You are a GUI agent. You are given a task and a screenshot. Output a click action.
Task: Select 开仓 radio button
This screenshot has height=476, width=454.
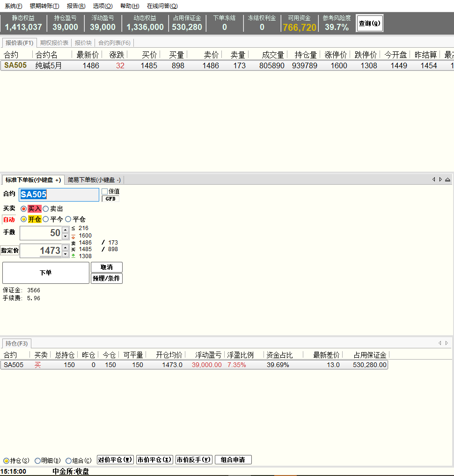click(x=23, y=219)
